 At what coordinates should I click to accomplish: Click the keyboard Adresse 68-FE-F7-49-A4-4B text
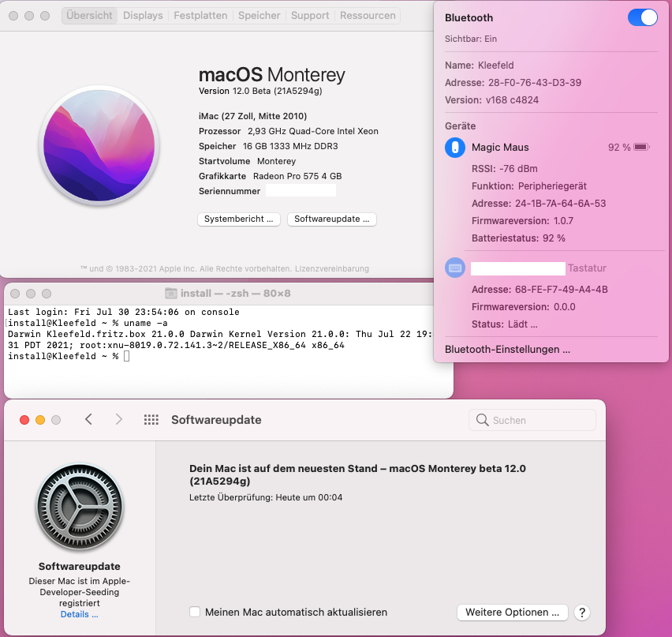(539, 289)
